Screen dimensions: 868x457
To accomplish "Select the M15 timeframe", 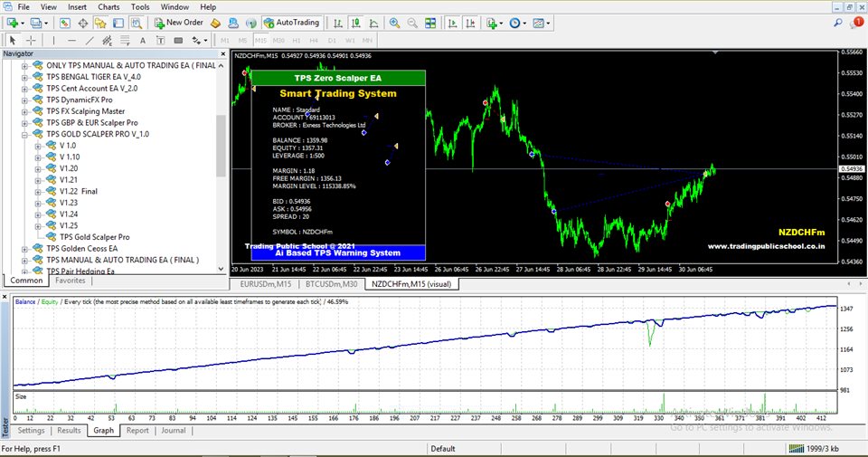I will tap(260, 41).
